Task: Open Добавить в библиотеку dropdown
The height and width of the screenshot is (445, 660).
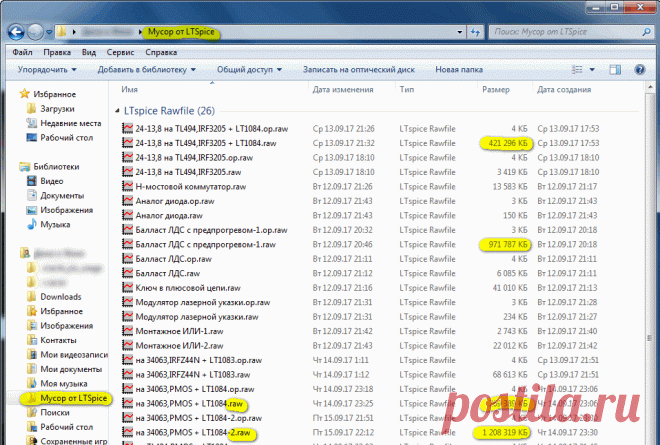Action: [147, 69]
